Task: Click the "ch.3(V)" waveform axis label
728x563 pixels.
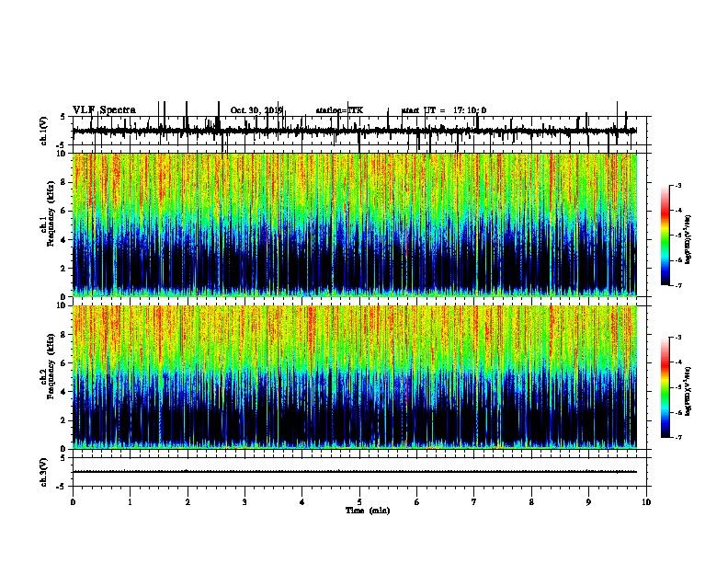Action: 44,472
